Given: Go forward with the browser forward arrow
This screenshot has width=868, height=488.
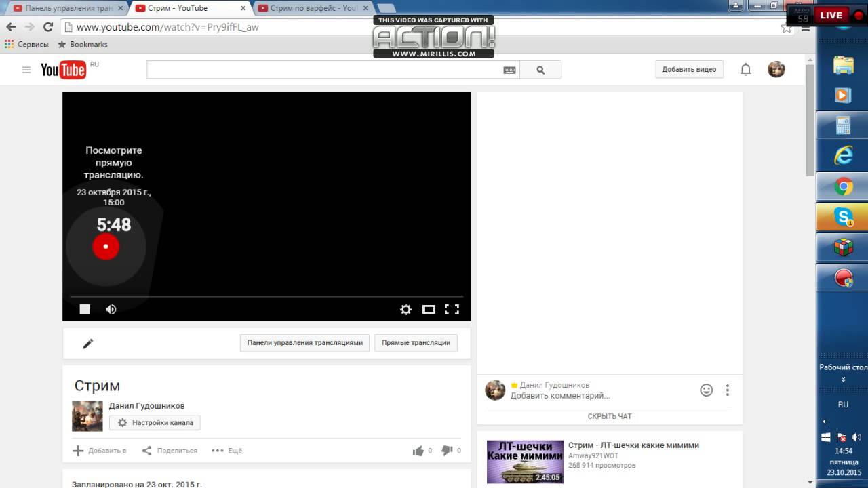Looking at the screenshot, I should point(29,27).
